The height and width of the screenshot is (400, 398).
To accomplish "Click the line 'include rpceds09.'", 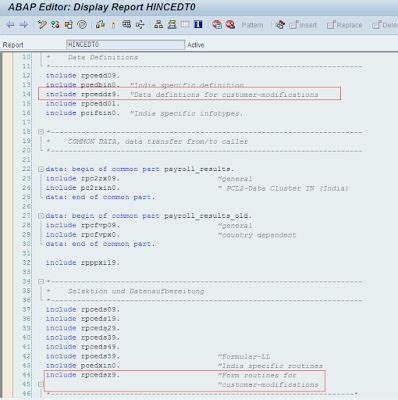I will pyautogui.click(x=83, y=310).
